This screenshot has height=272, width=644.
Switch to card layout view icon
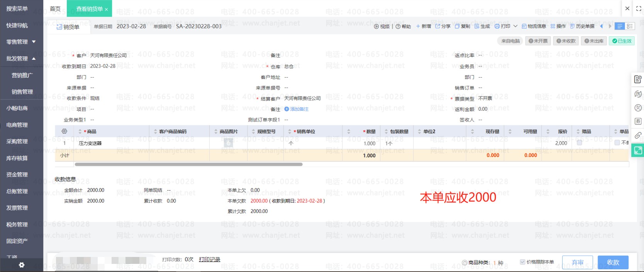click(x=630, y=26)
